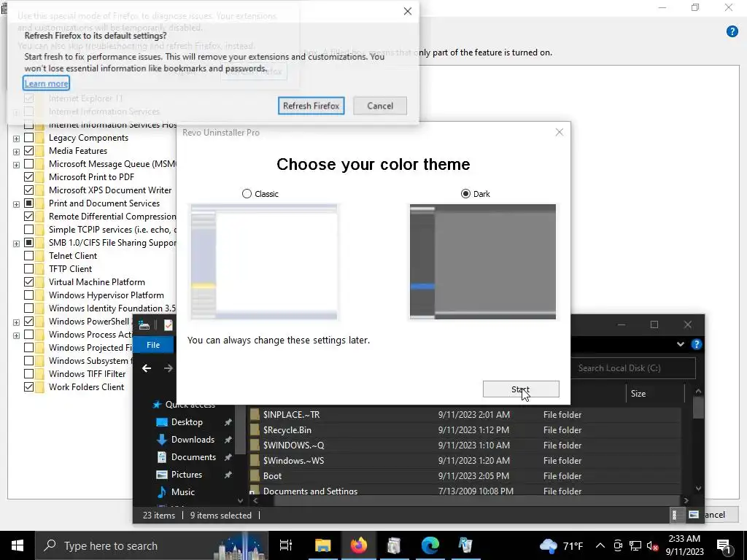Expand SMB 1.0/CIFS File Sharing node
The width and height of the screenshot is (747, 560).
coord(16,244)
